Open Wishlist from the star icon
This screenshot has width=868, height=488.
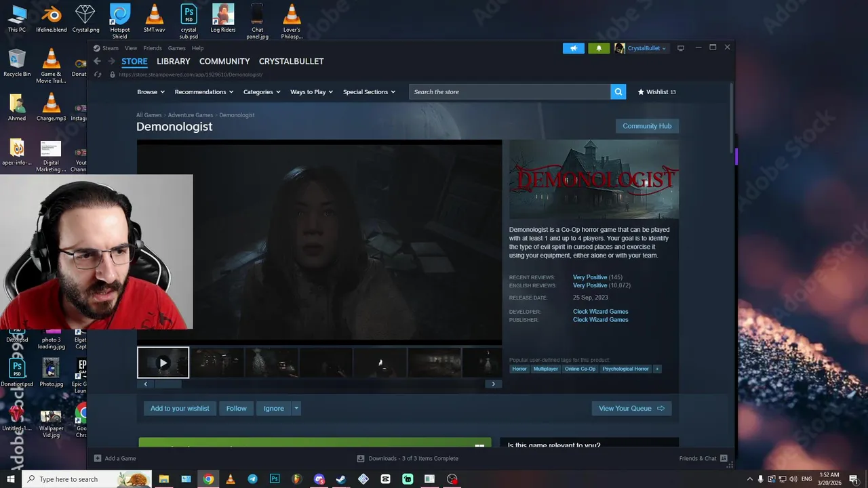(641, 91)
